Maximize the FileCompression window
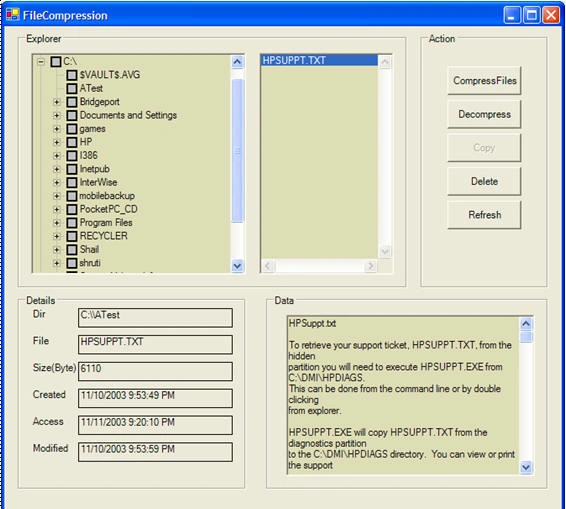 point(531,15)
